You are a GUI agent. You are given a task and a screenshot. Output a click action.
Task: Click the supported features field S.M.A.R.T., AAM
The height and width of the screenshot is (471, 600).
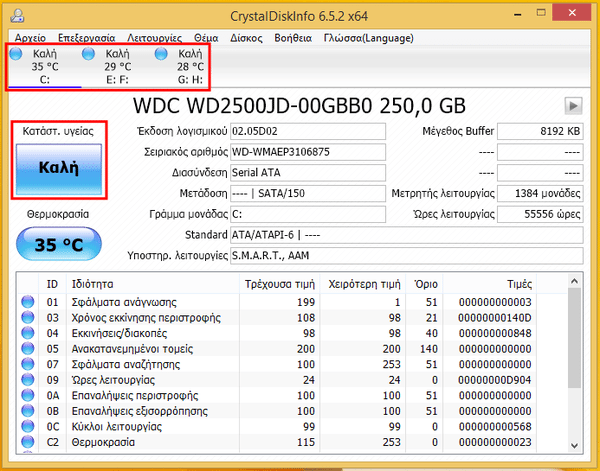407,256
